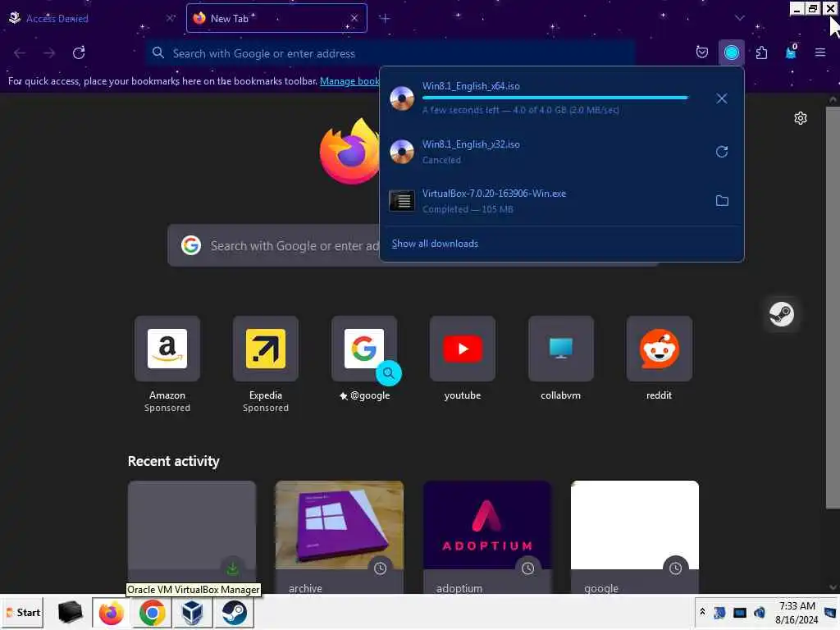The image size is (840, 630).
Task: Click the Recent activity heading
Action: click(174, 461)
